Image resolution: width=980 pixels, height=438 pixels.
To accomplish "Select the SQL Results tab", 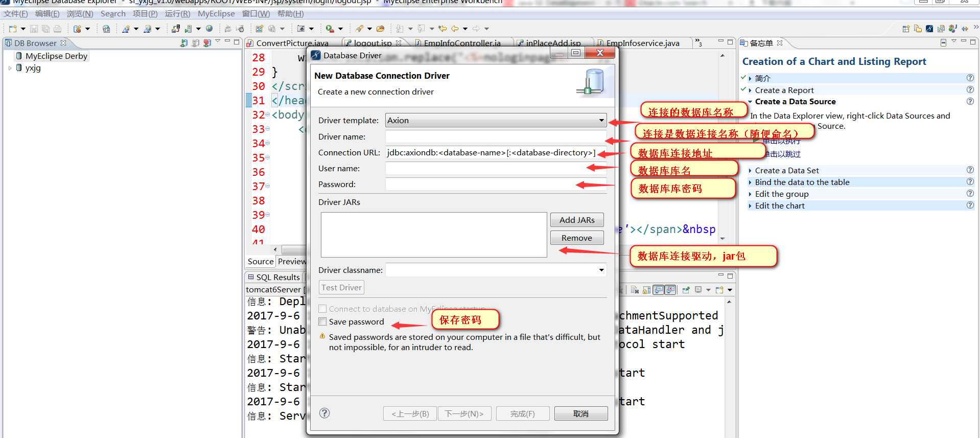I will [x=274, y=277].
